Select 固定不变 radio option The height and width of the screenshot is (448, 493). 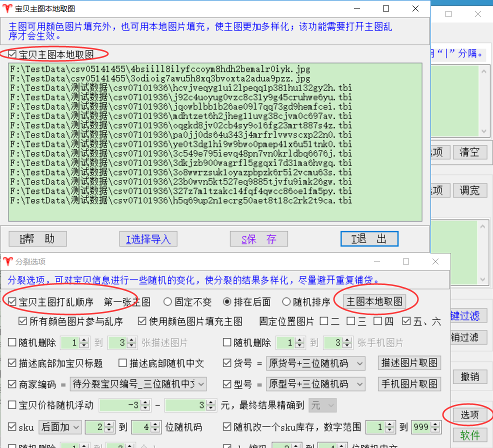(168, 302)
